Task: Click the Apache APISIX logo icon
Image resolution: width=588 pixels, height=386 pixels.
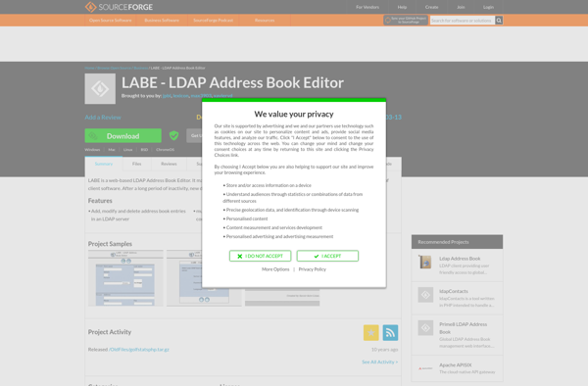Action: click(x=425, y=368)
